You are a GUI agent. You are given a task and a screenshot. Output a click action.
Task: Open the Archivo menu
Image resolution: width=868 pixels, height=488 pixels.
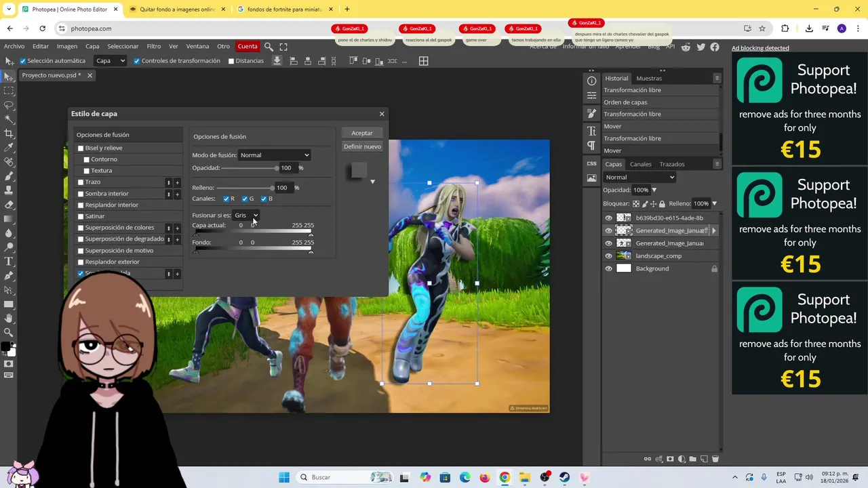[x=14, y=47]
